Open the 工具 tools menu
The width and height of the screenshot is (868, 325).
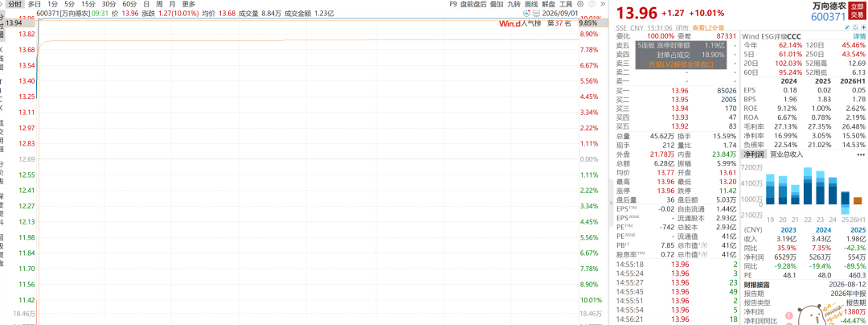coord(566,4)
